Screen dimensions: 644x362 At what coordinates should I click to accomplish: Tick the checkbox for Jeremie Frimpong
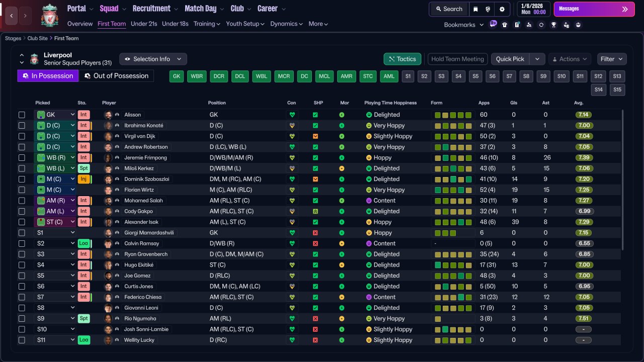click(22, 158)
